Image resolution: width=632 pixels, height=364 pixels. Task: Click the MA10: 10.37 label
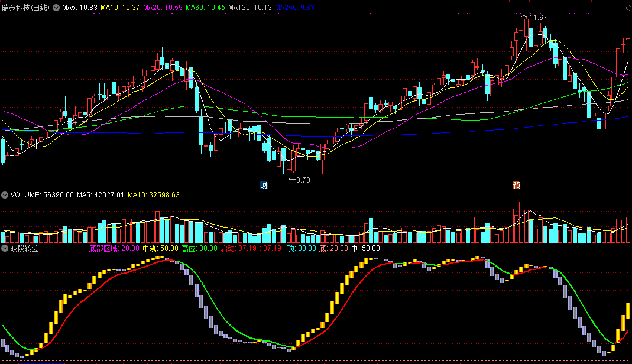click(x=120, y=8)
